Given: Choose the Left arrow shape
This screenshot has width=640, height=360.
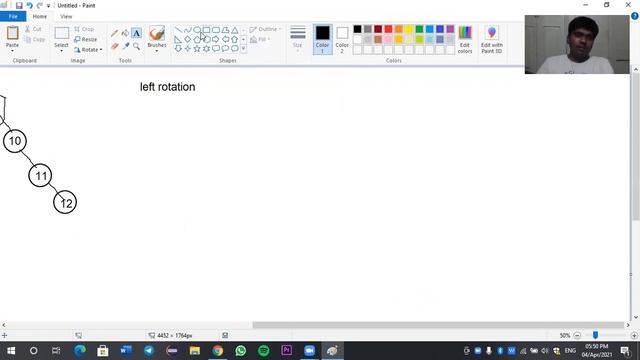Looking at the screenshot, I should pos(225,40).
